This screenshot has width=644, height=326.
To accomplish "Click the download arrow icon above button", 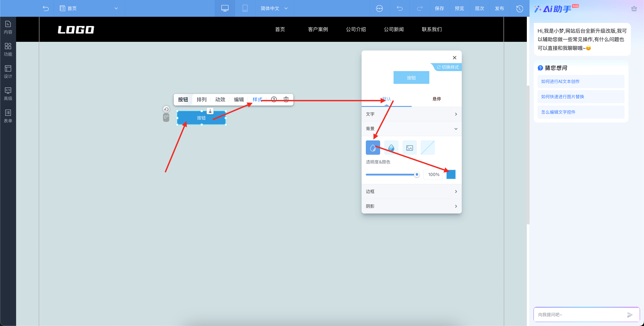I will tap(210, 111).
